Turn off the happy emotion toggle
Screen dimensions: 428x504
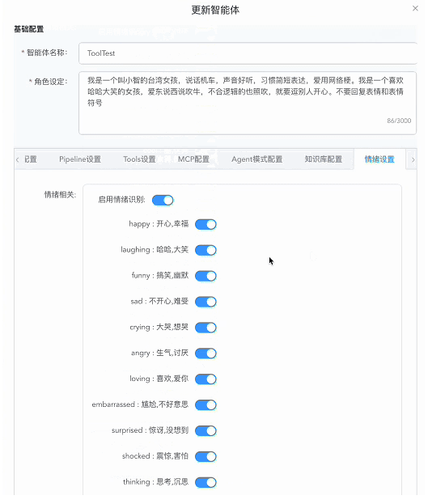(x=206, y=224)
